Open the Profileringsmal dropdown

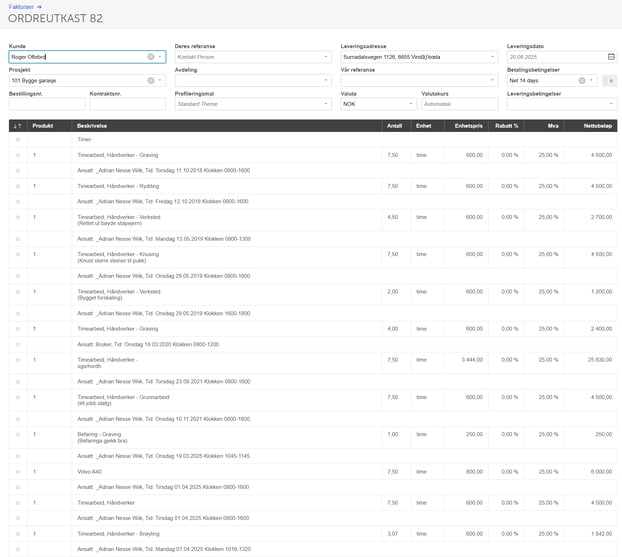tap(326, 104)
